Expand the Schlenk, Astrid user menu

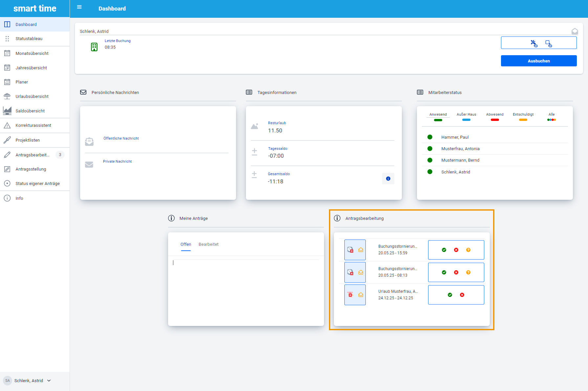pyautogui.click(x=49, y=380)
